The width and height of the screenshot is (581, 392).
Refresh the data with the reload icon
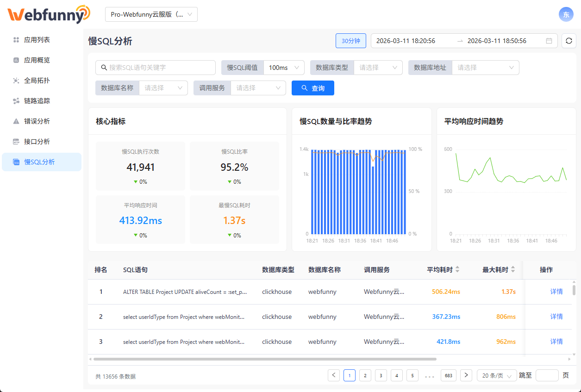click(x=569, y=41)
